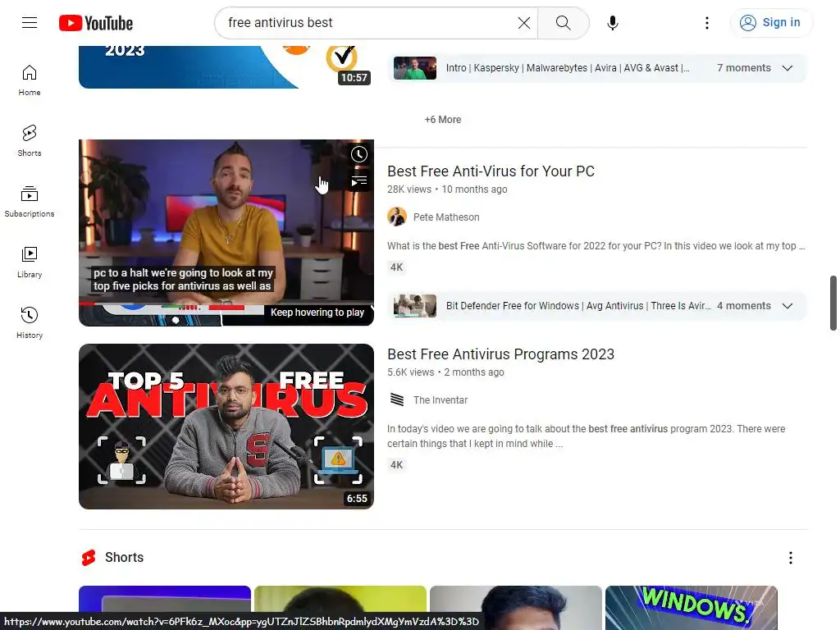Click Pete Matheson channel avatar

coord(397,217)
